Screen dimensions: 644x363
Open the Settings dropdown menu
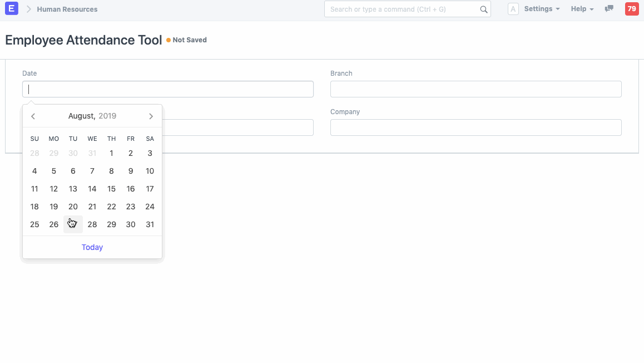point(542,9)
